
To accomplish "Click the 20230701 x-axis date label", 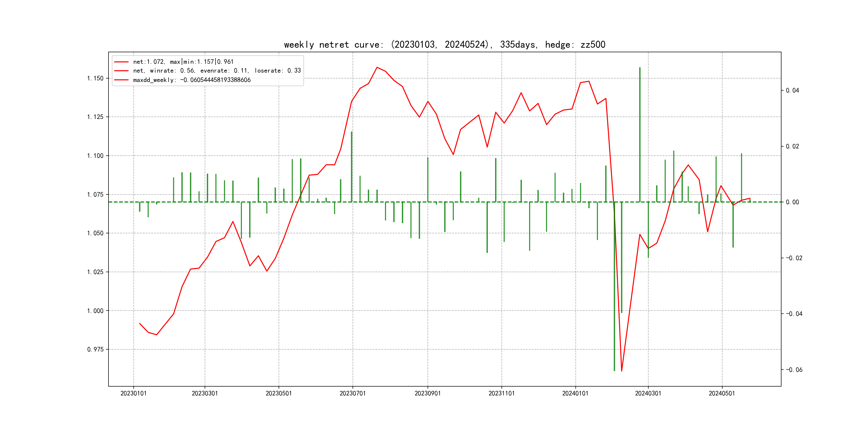I will click(353, 394).
